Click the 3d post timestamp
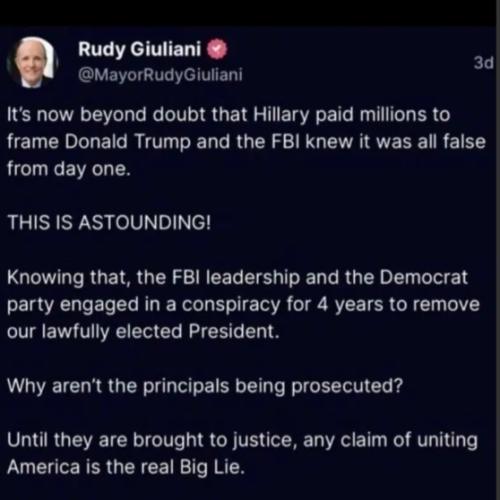Screen dimensions: 500x500 click(x=483, y=62)
